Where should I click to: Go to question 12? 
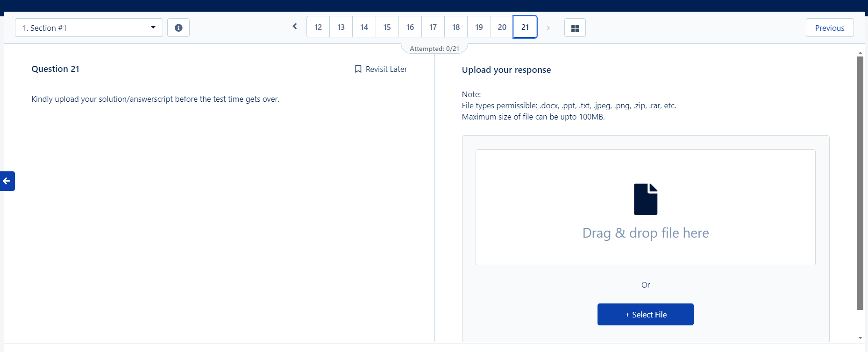(318, 27)
